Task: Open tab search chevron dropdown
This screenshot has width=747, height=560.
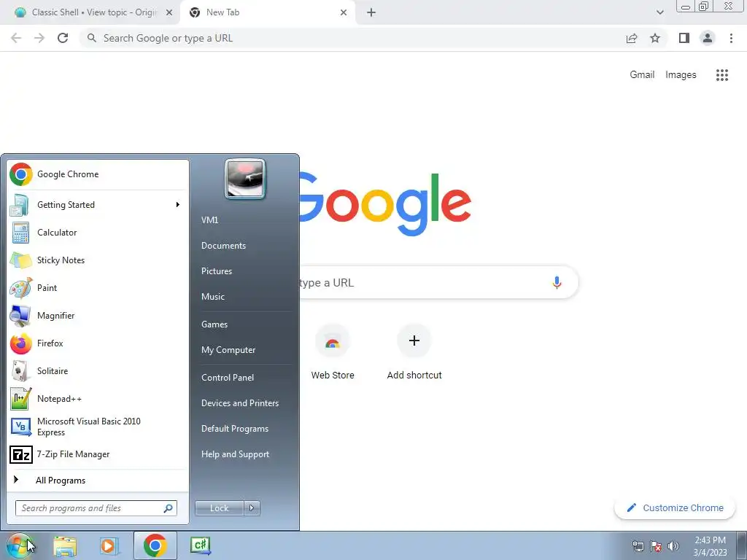Action: point(659,13)
